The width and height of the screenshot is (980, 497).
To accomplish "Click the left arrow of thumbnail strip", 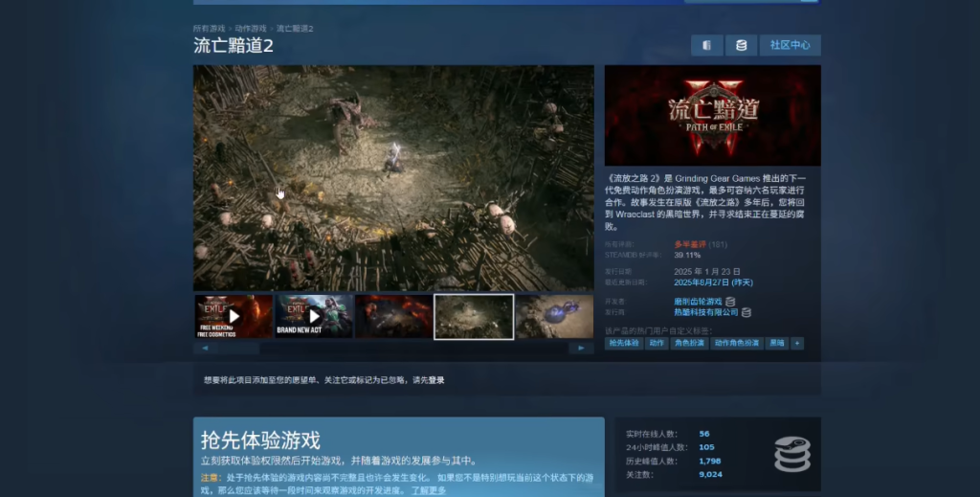I will pos(205,349).
